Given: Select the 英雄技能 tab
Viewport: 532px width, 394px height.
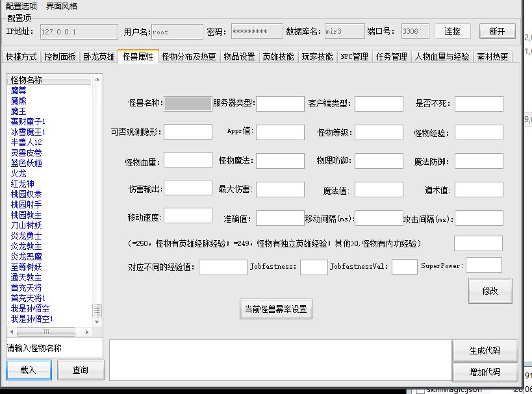Looking at the screenshot, I should point(278,56).
